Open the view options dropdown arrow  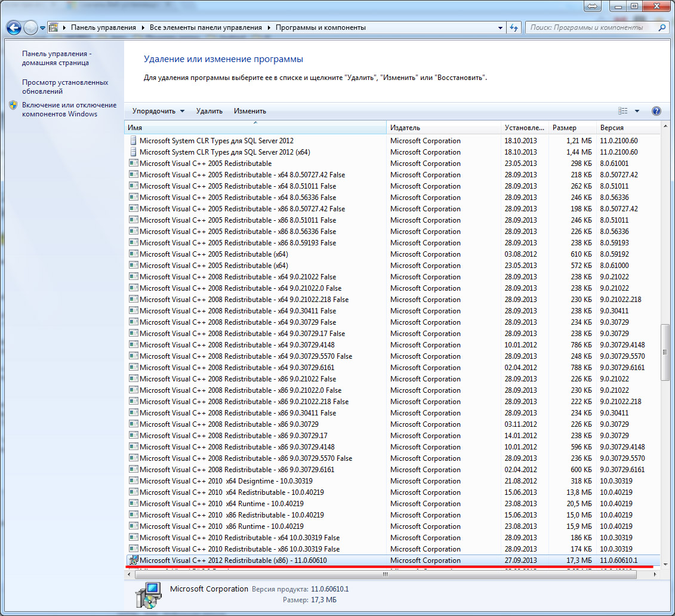[637, 111]
